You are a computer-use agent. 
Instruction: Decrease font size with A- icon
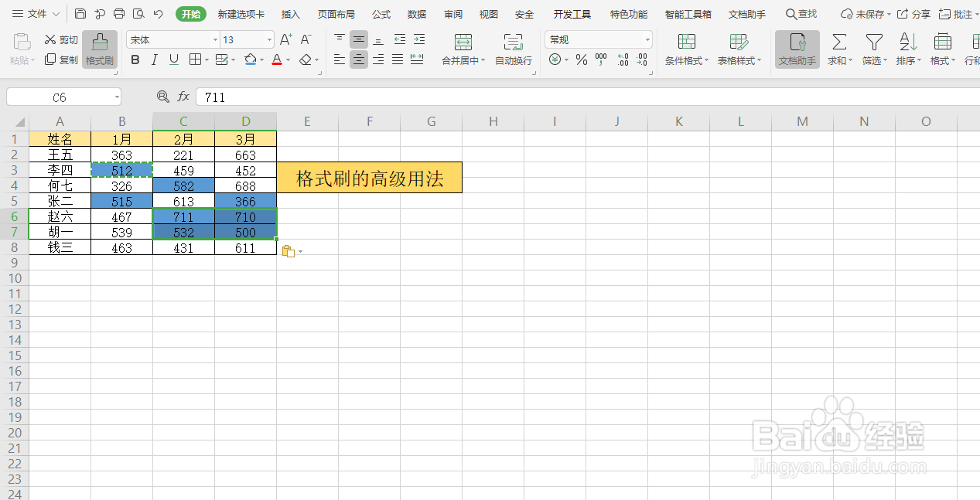(x=306, y=39)
